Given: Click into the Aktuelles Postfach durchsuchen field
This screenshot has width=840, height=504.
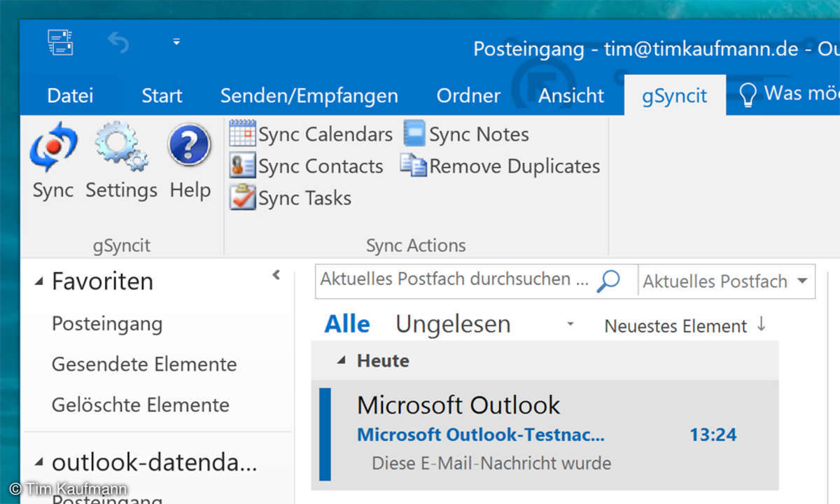Looking at the screenshot, I should click(x=455, y=279).
